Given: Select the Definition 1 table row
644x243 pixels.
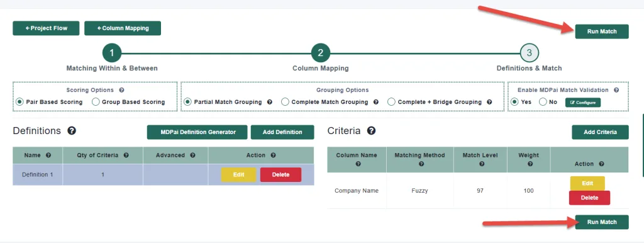Looking at the screenshot, I should (x=164, y=175).
